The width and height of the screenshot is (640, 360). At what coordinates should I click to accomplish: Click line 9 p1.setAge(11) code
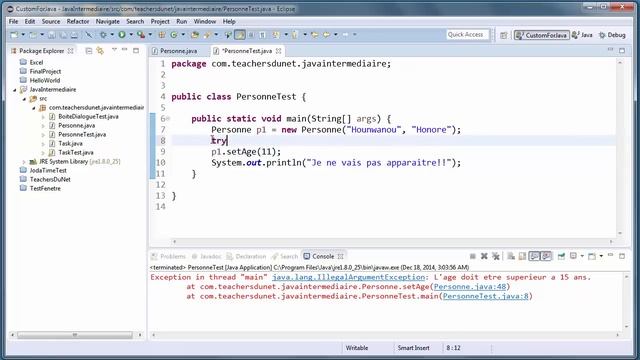[x=246, y=152]
